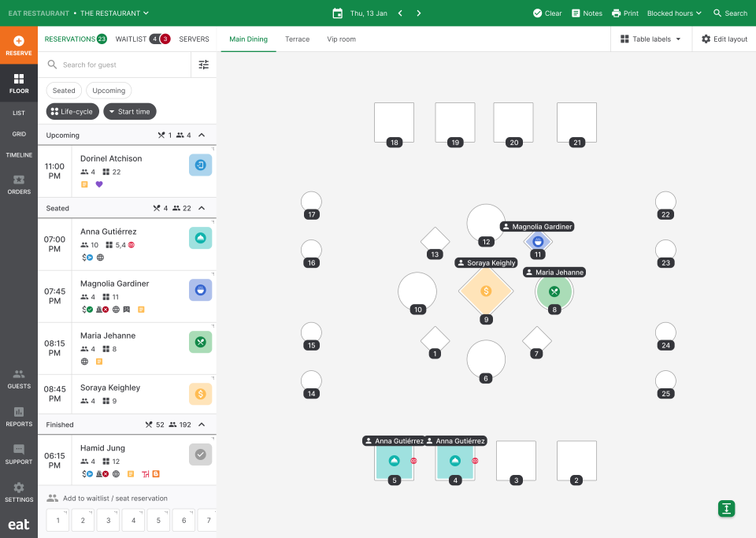Choose party size 4 button
The image size is (756, 538).
[134, 520]
